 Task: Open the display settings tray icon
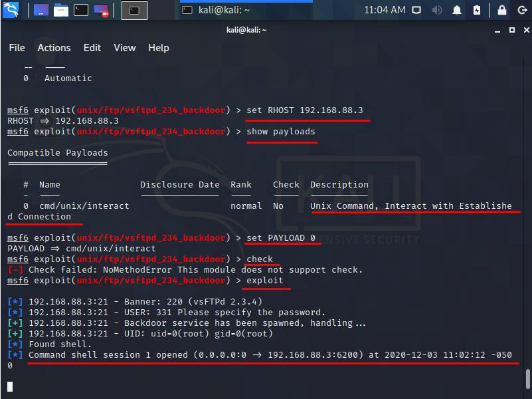[416, 10]
